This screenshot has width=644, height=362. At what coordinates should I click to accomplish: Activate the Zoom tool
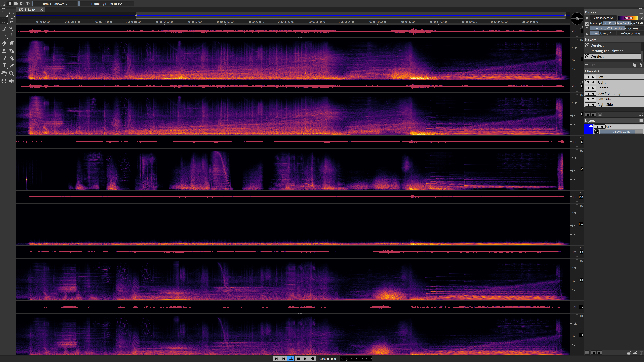[x=11, y=73]
